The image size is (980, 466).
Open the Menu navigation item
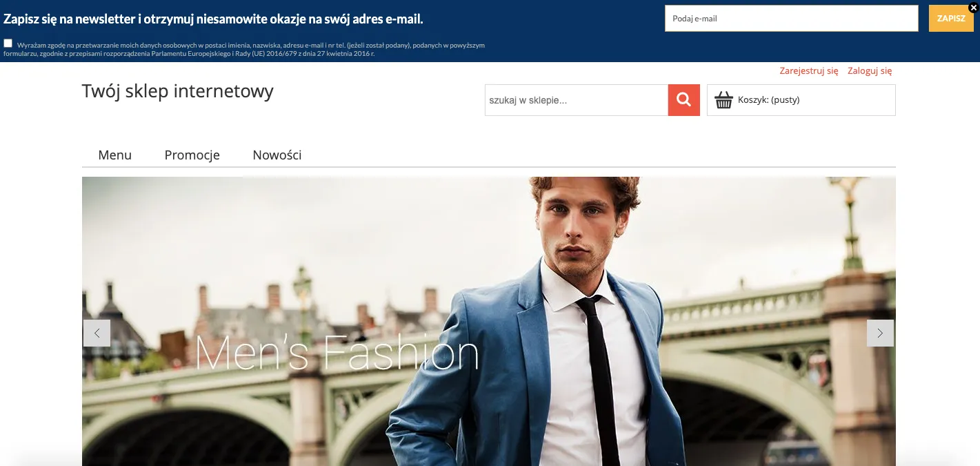[x=115, y=155]
